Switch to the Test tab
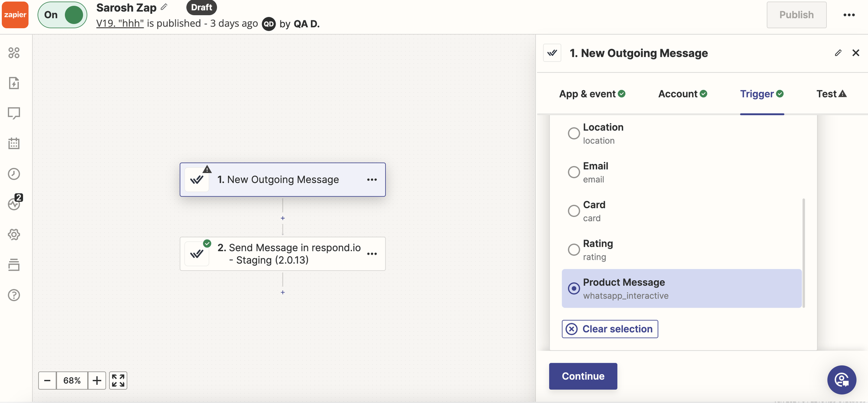The image size is (868, 403). click(x=831, y=94)
